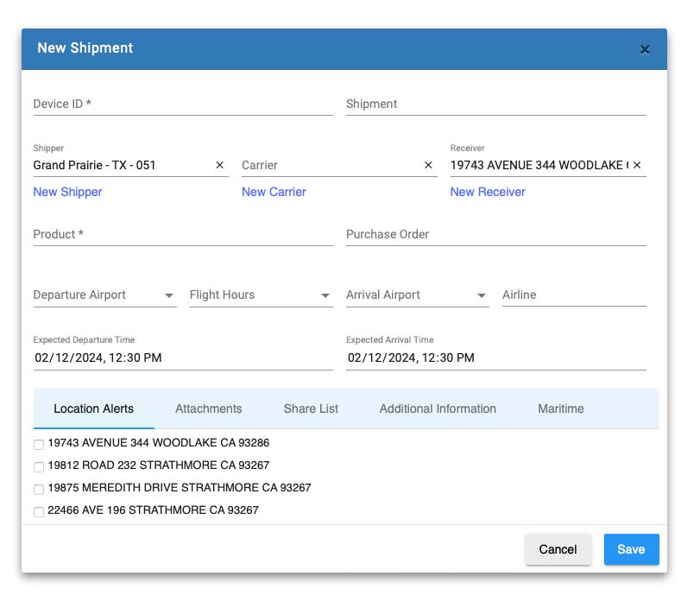Enable 19875 MEREDITH DRIVE location alert
700x608 pixels.
[x=38, y=489]
